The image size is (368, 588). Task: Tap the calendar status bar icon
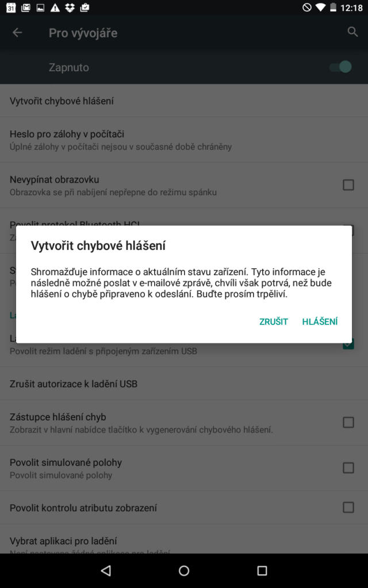(11, 7)
